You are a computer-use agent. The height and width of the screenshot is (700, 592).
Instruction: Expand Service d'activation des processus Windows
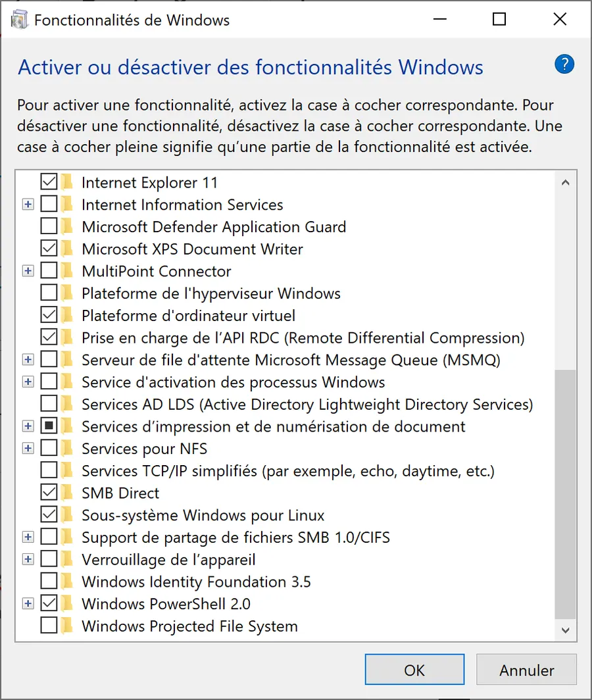pyautogui.click(x=28, y=382)
